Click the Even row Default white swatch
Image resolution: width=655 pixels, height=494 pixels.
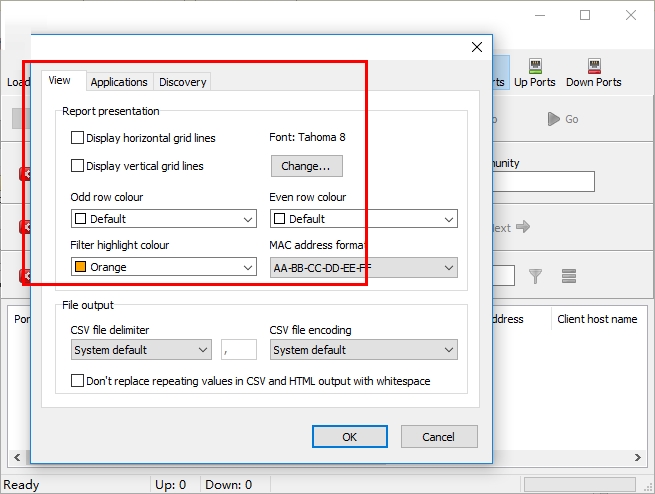(279, 218)
